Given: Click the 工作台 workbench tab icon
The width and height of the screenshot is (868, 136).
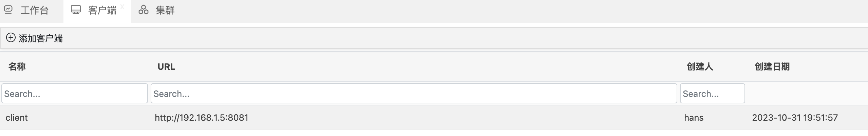Looking at the screenshot, I should 8,10.
